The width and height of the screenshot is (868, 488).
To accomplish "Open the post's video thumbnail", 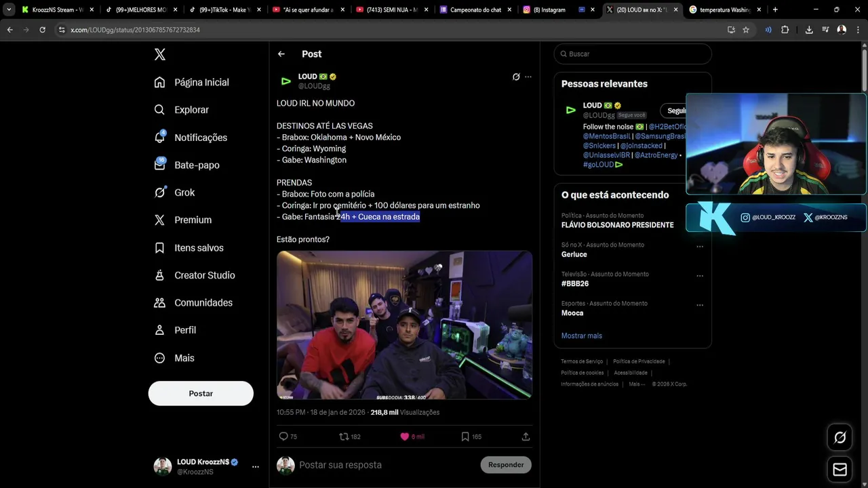I will click(x=404, y=325).
